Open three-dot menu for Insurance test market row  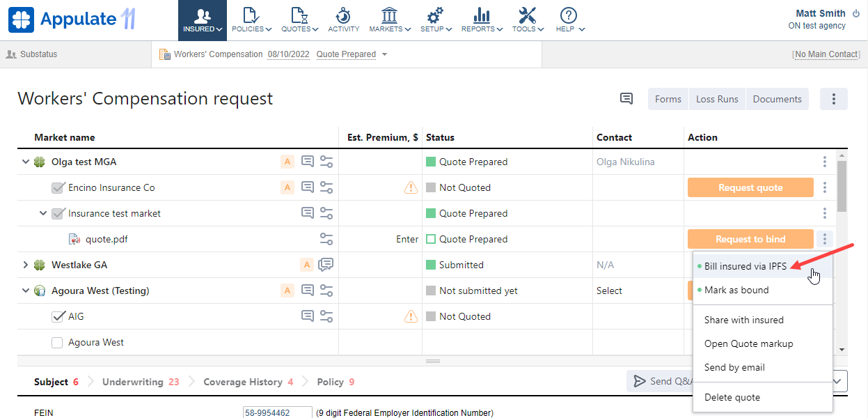pyautogui.click(x=825, y=213)
